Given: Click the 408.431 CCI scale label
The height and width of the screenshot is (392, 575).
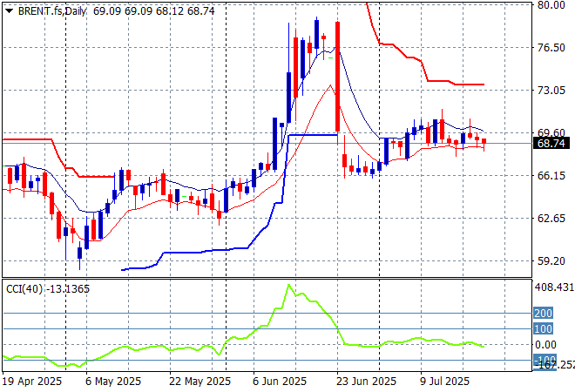Looking at the screenshot, I should click(553, 287).
